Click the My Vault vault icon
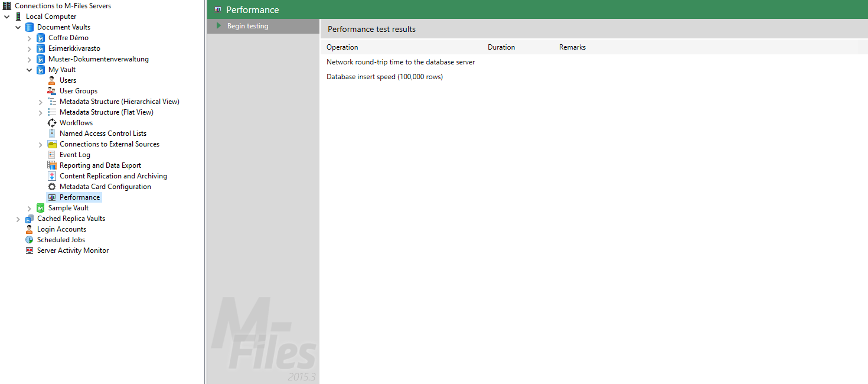Viewport: 868px width, 384px height. pyautogui.click(x=41, y=70)
